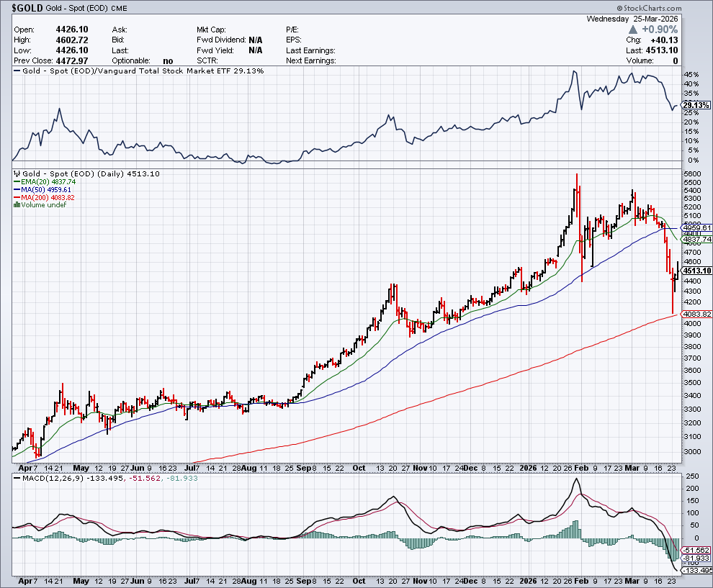The width and height of the screenshot is (713, 588).
Task: Click the candlestick icon beside Gold - Spot legend
Action: [x=17, y=174]
